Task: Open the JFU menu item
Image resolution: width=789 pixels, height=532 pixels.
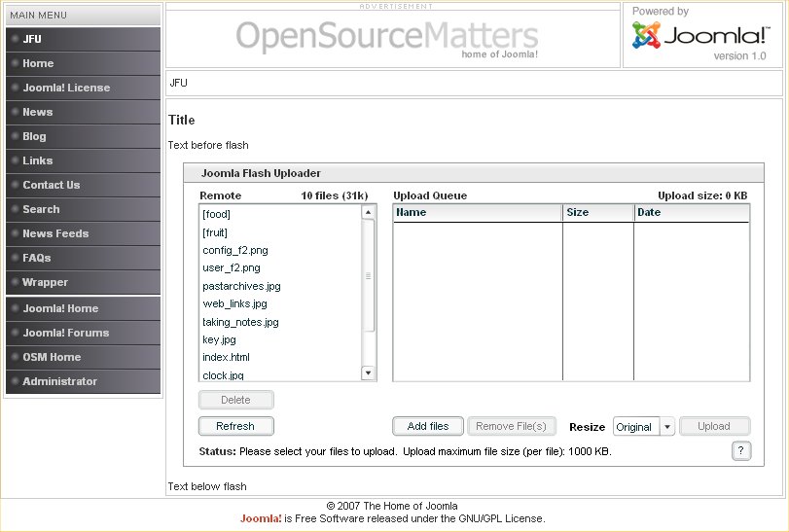Action: (83, 39)
